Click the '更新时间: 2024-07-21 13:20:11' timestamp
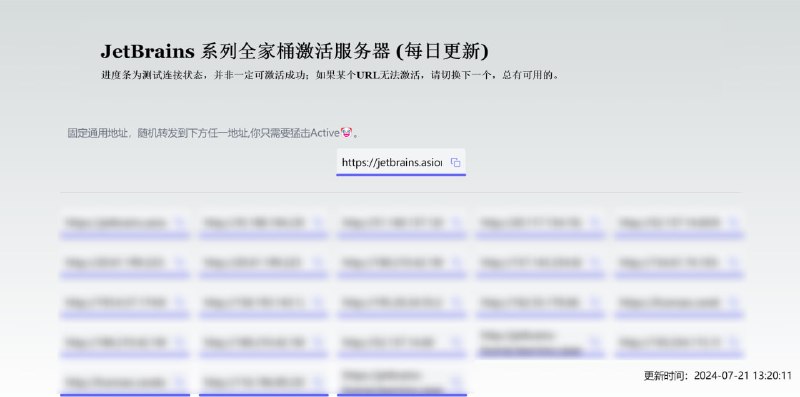Viewport: 800px width, 397px height. click(x=717, y=376)
